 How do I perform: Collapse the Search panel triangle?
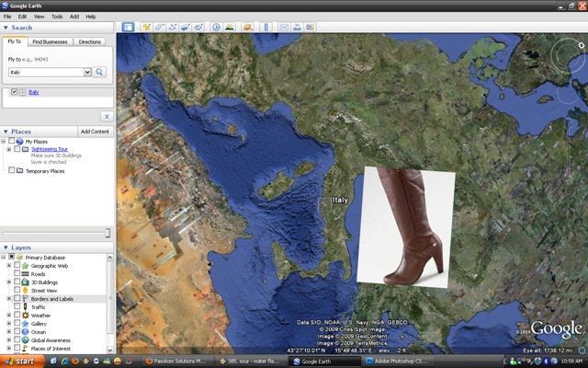click(x=6, y=28)
